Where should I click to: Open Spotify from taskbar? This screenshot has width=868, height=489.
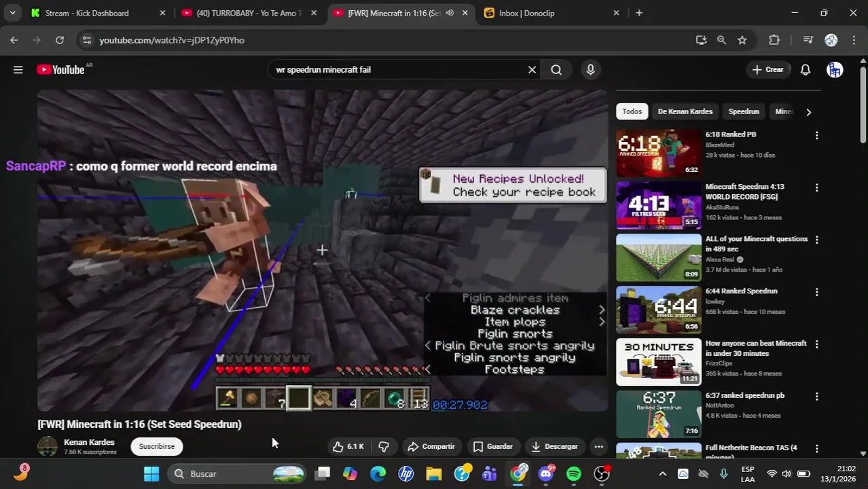574,473
